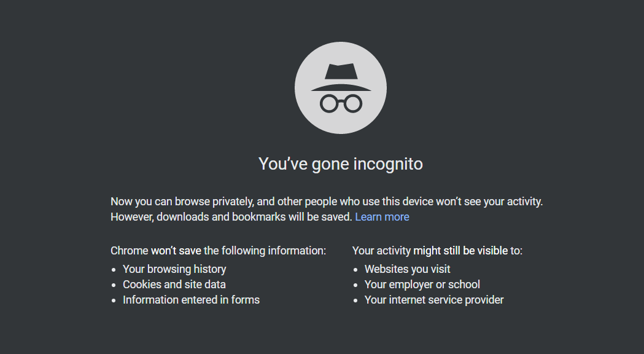Click the bullet dot before Your browsing history
The image size is (644, 354).
[x=114, y=270]
